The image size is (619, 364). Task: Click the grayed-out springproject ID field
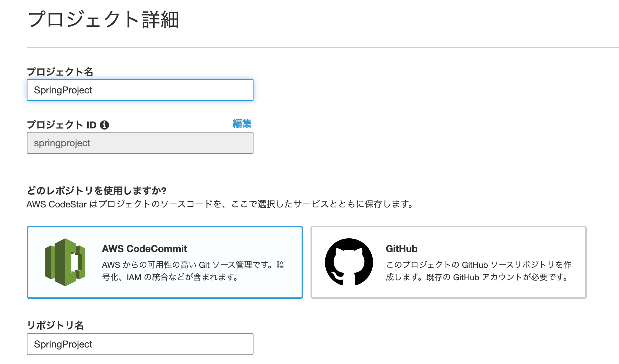click(140, 143)
